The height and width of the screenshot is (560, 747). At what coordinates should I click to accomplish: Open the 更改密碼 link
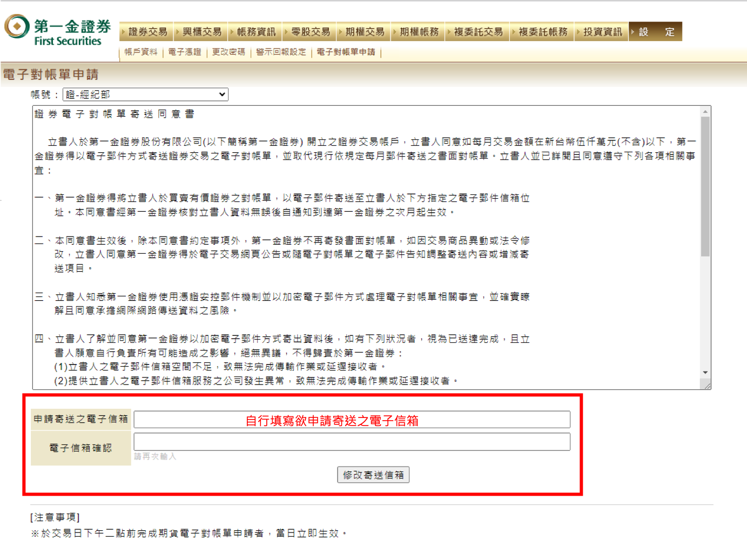pos(228,52)
